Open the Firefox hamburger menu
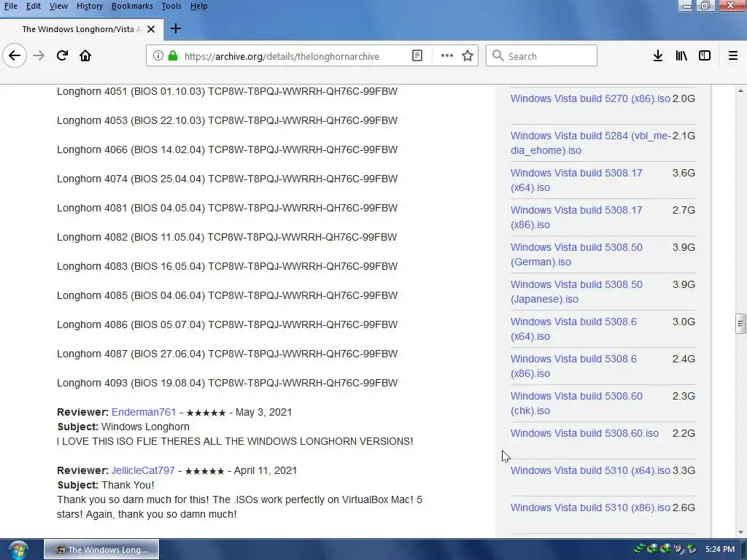Viewport: 747px width, 560px height. [732, 55]
